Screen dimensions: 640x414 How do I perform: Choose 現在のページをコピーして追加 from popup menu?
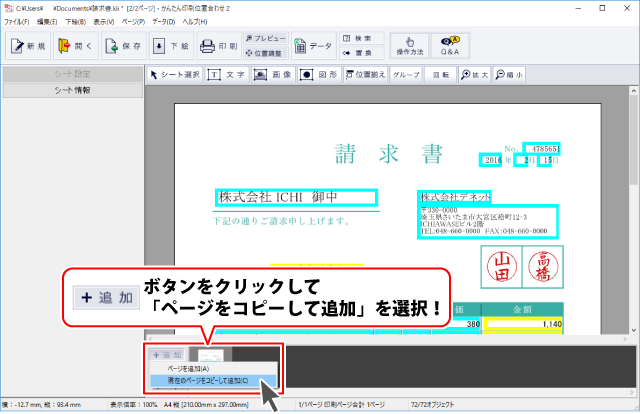coord(202,381)
